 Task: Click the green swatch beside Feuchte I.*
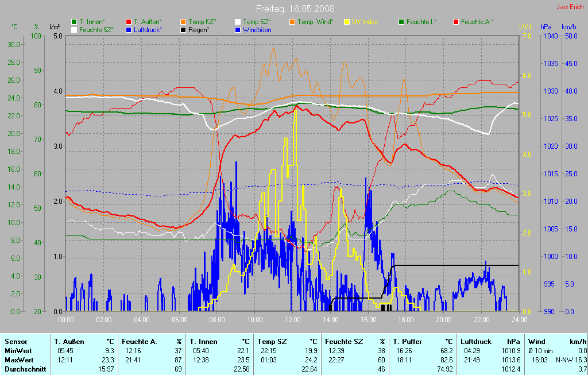[x=401, y=22]
